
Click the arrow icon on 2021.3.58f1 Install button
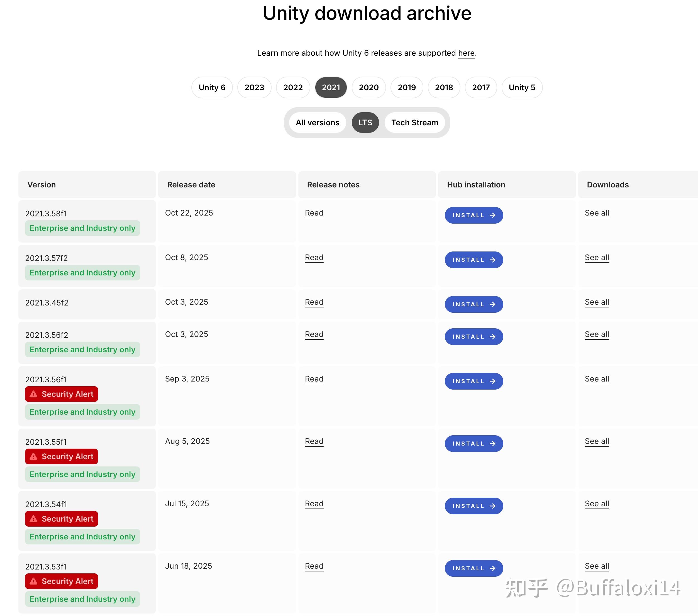click(x=493, y=215)
